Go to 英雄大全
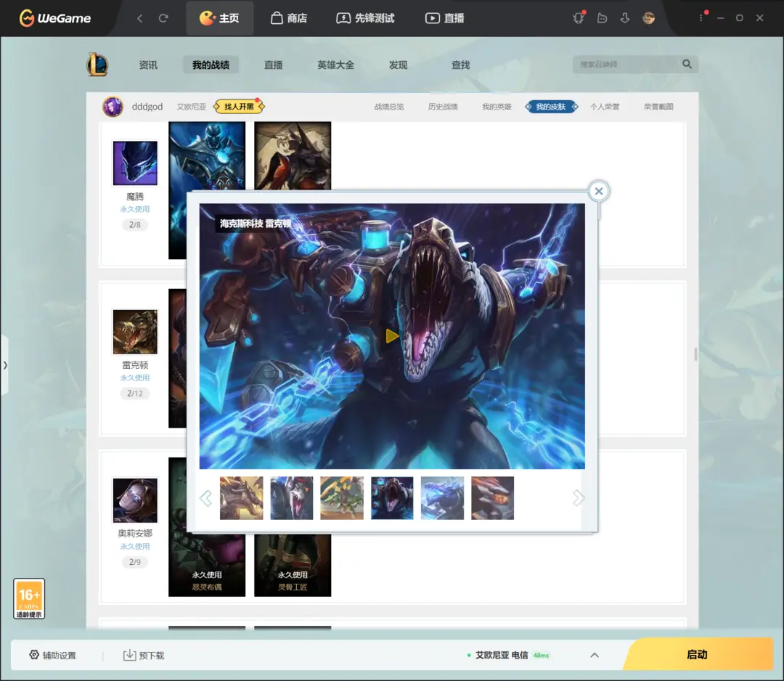 (x=336, y=65)
